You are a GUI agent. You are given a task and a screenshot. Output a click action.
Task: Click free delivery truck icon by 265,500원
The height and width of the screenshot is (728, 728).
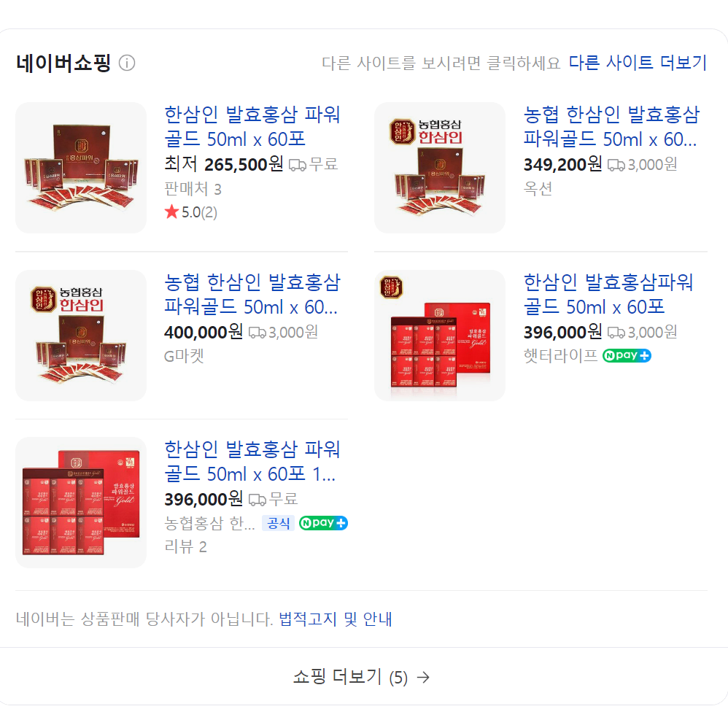298,165
